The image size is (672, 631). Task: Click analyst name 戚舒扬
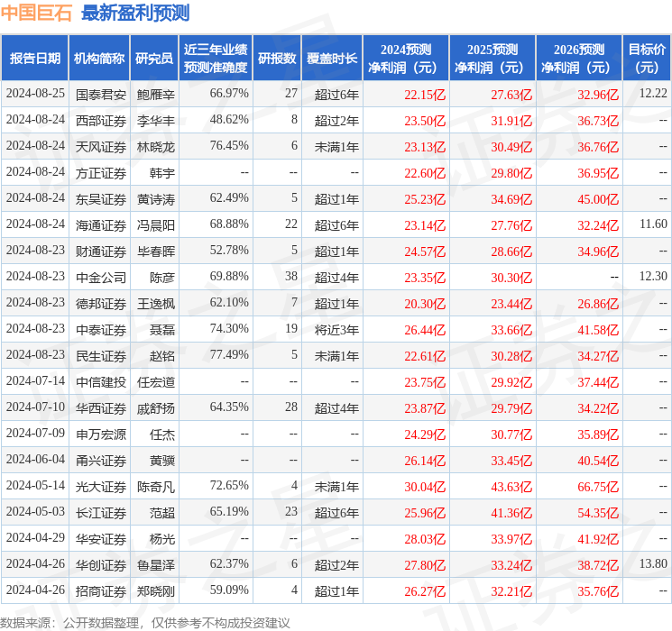156,407
